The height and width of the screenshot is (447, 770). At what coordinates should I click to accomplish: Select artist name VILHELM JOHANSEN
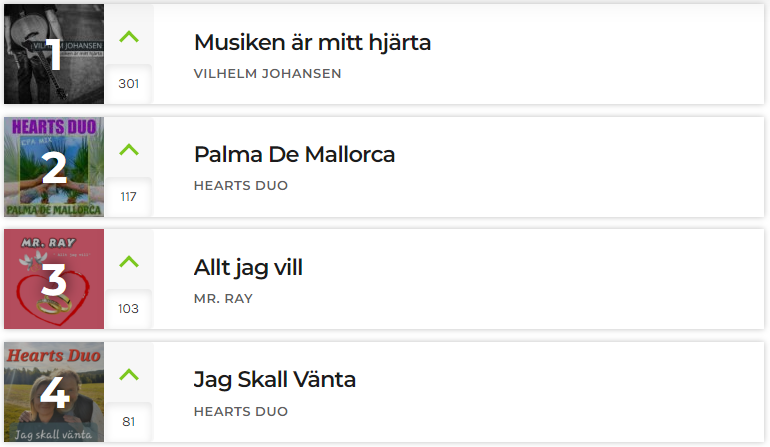(x=267, y=74)
